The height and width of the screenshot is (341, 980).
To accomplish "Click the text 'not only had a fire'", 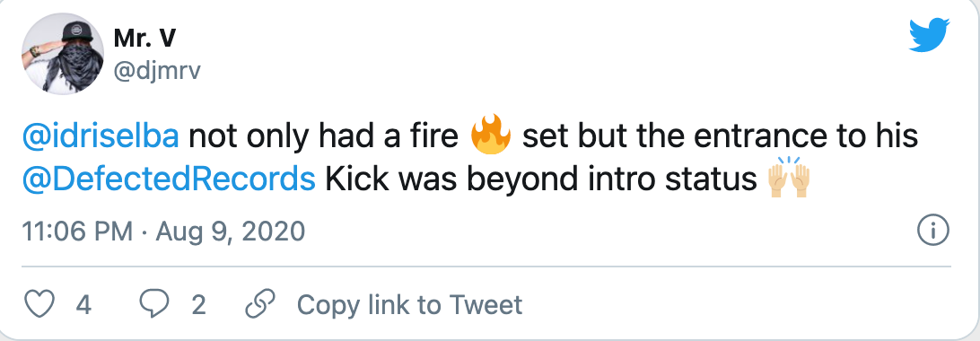I will 324,136.
